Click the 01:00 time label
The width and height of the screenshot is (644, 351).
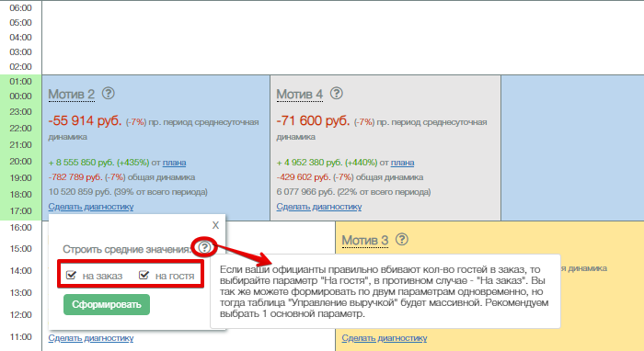(20, 82)
